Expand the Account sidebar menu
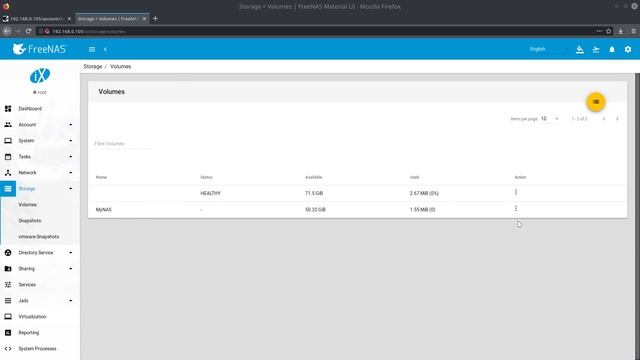 (40, 124)
